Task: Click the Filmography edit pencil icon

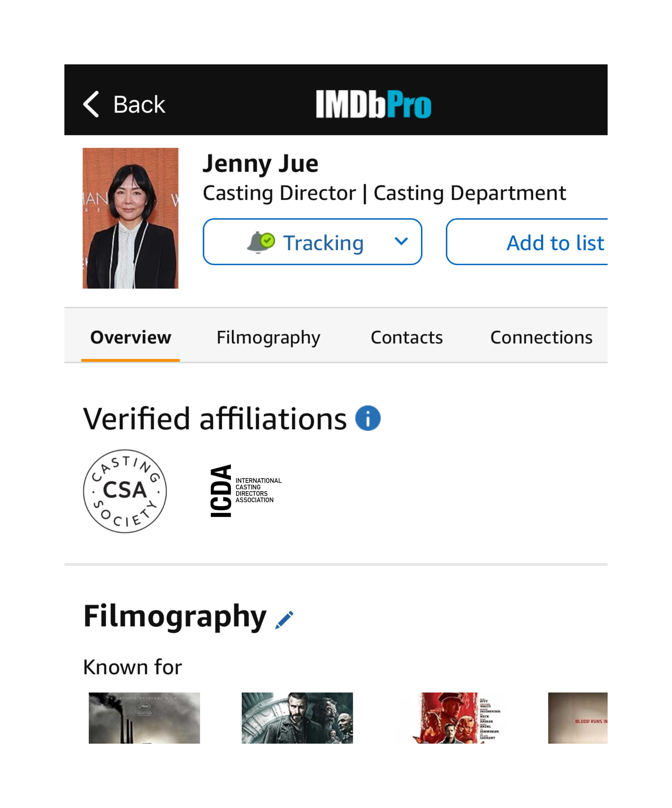Action: [x=284, y=620]
